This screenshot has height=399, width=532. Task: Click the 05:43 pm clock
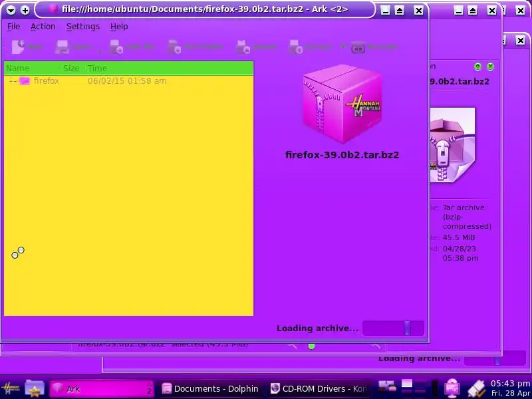(510, 384)
